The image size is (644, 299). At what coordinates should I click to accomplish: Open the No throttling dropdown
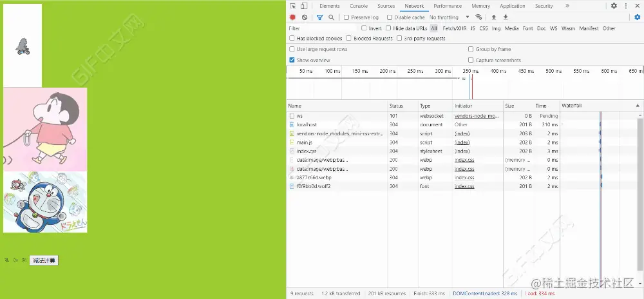click(x=450, y=17)
